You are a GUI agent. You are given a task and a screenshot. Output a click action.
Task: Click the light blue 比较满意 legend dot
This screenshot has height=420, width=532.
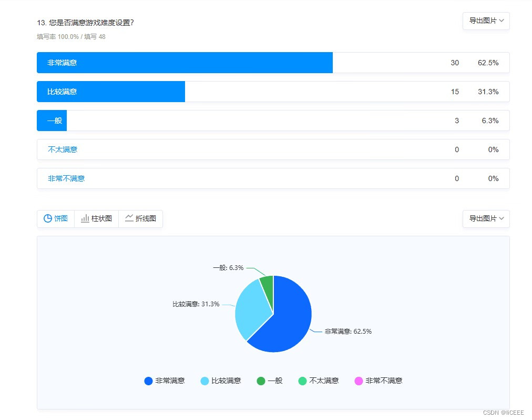click(204, 381)
